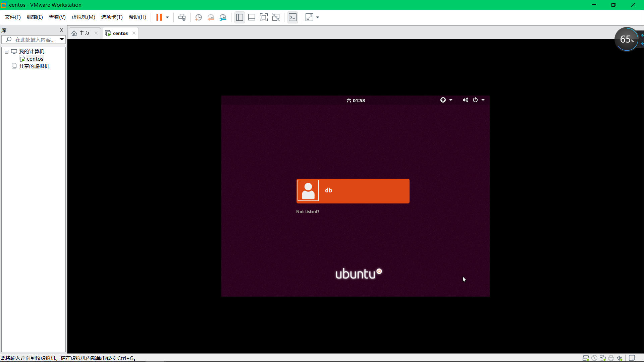Close the centos tab

[x=134, y=33]
